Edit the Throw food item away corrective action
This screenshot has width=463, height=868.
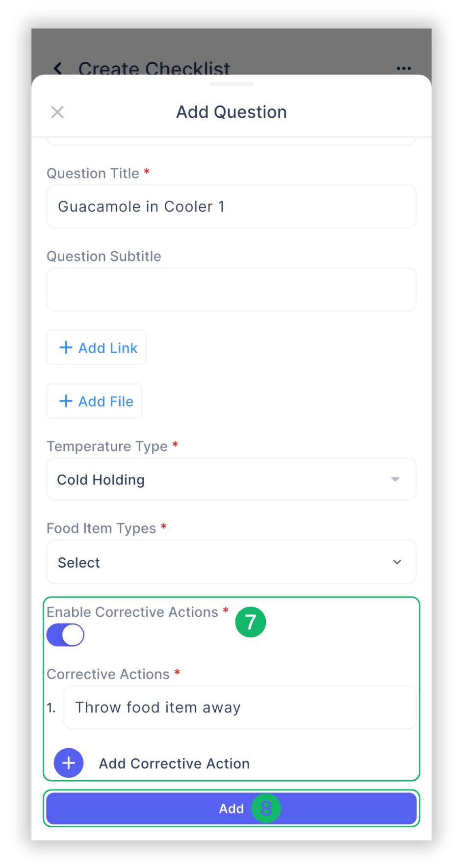pyautogui.click(x=239, y=707)
